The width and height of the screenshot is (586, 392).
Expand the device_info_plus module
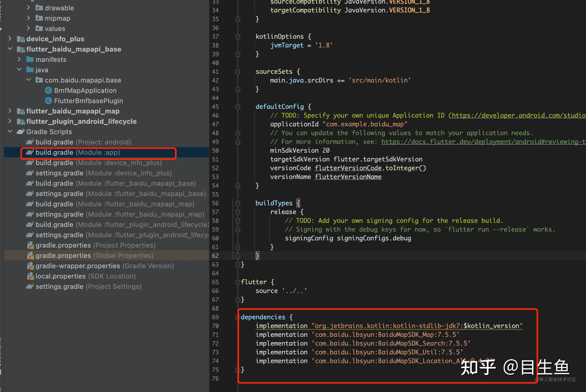click(x=10, y=39)
